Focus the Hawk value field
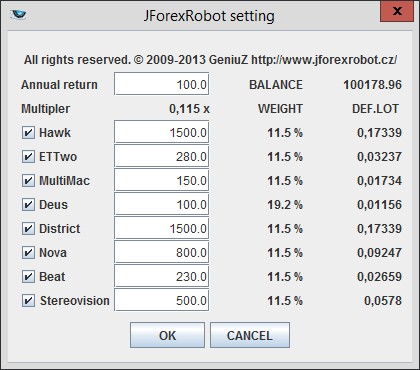Image resolution: width=420 pixels, height=370 pixels. pyautogui.click(x=162, y=132)
